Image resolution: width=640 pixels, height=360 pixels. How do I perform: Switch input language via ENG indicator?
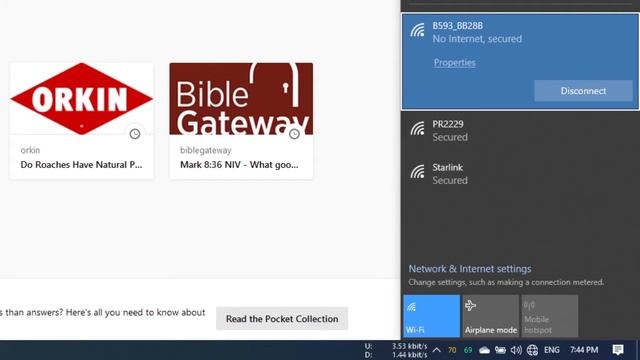tap(552, 350)
